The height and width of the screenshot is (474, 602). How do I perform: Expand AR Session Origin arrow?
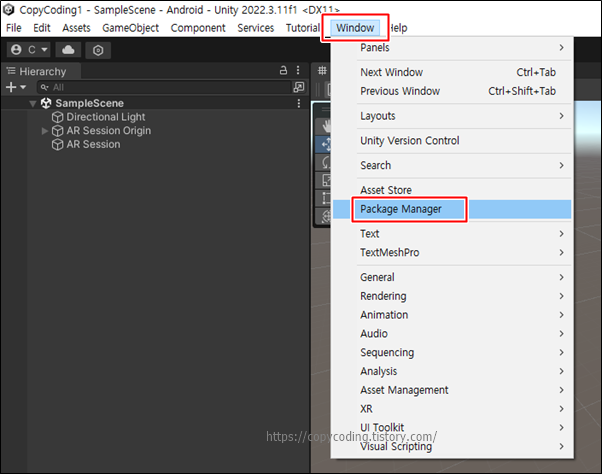45,131
